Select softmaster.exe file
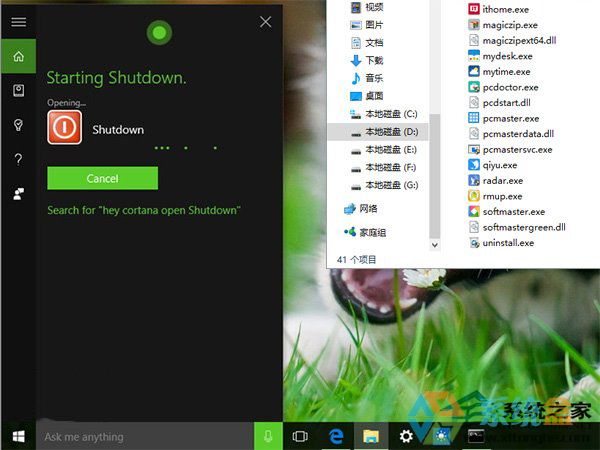The height and width of the screenshot is (450, 600). [507, 211]
